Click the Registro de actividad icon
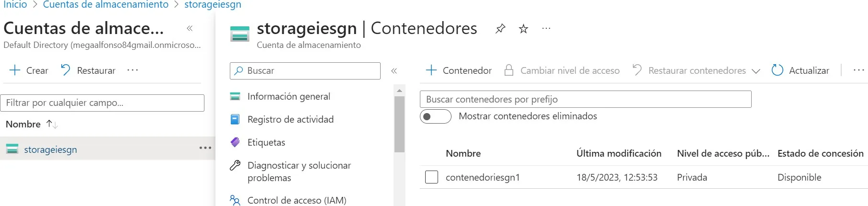The height and width of the screenshot is (206, 868). (x=235, y=119)
